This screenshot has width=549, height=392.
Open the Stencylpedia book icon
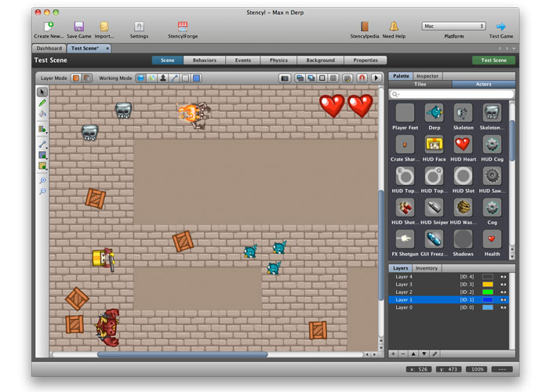365,26
